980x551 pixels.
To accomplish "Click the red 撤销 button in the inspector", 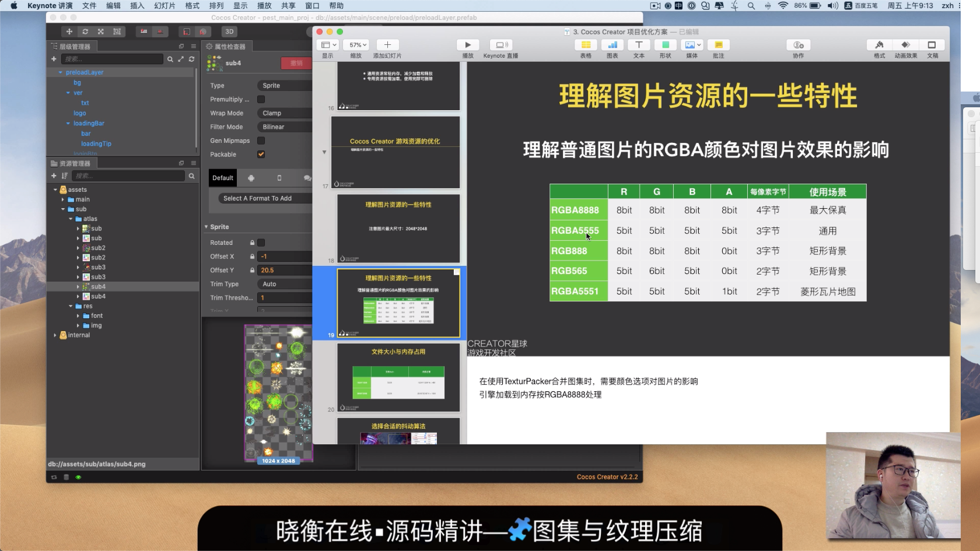I will click(297, 63).
